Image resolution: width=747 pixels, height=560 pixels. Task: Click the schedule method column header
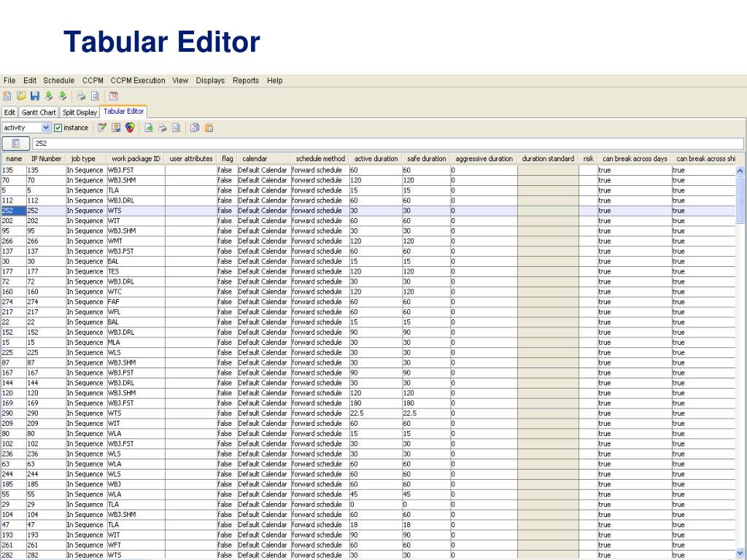[x=320, y=158]
